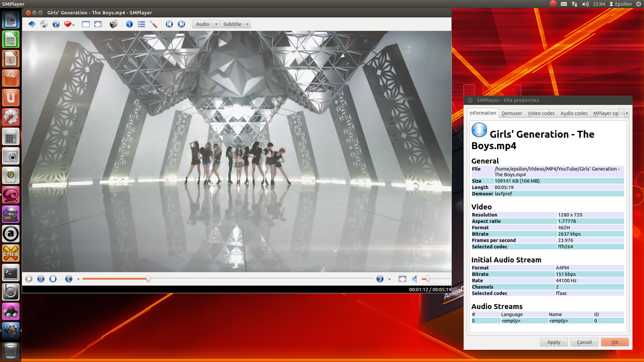Click the 00:05:19 length value
Viewport: 644px width, 362px height.
504,187
